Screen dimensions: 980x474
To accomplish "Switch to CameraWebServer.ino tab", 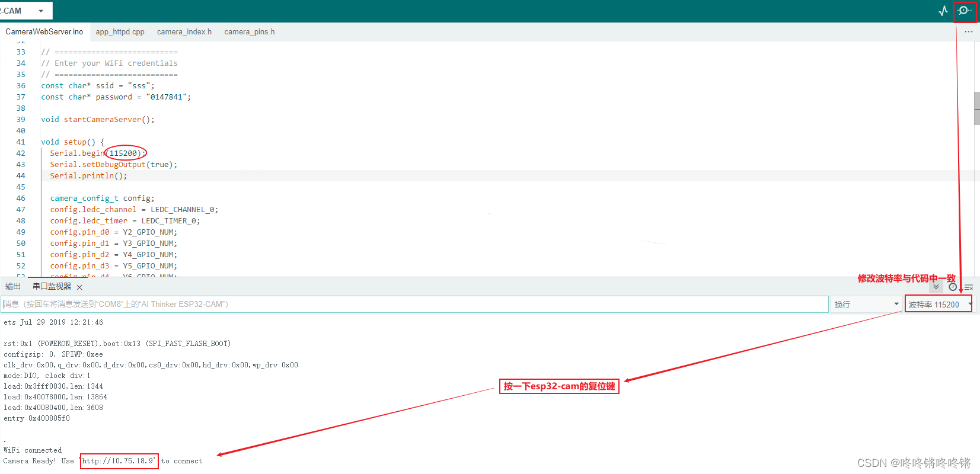I will tap(44, 32).
